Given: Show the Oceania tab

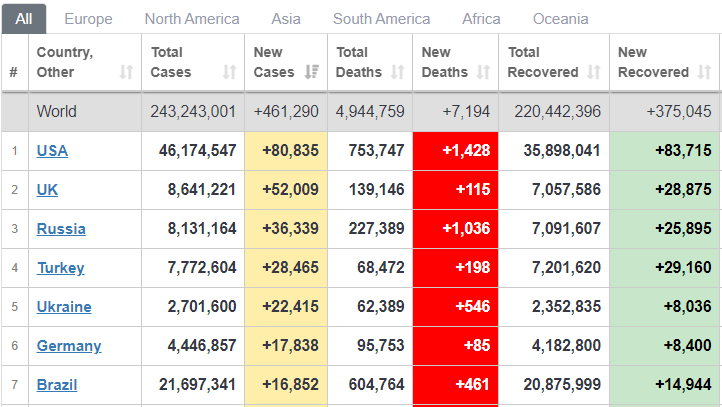Looking at the screenshot, I should click(560, 19).
